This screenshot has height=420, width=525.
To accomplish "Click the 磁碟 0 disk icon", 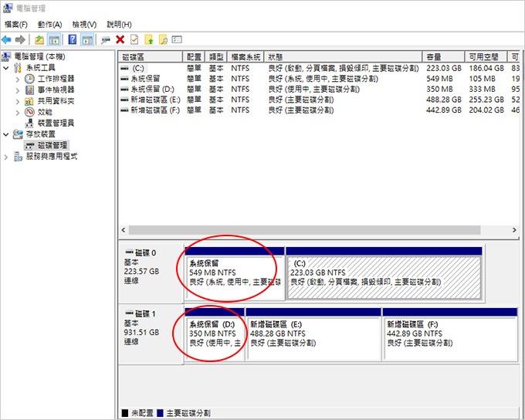I will tap(129, 252).
